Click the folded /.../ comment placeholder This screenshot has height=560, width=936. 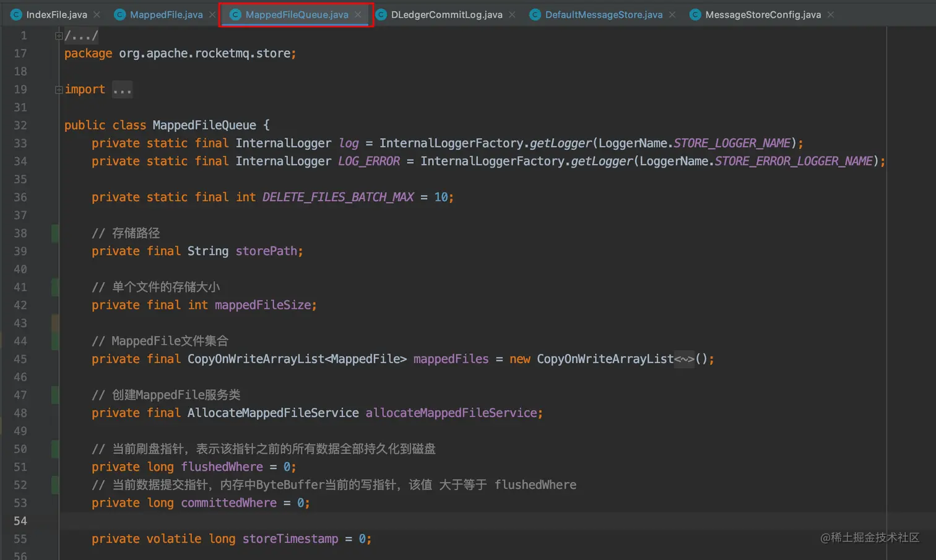pyautogui.click(x=81, y=36)
